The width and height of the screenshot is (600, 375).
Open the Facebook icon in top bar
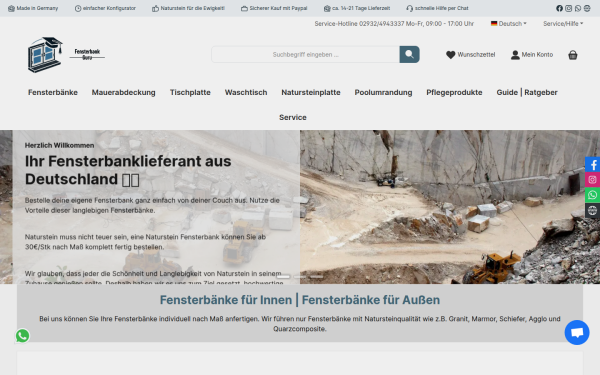559,8
